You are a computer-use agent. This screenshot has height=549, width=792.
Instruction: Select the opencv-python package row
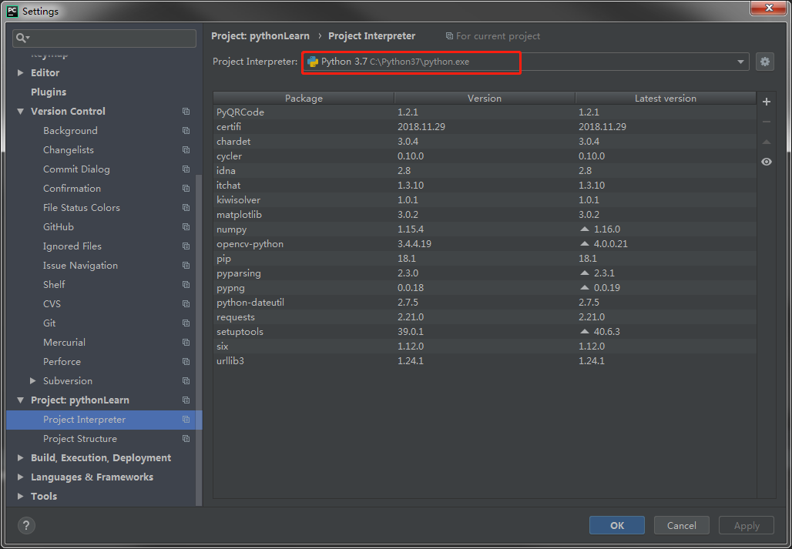pyautogui.click(x=485, y=244)
